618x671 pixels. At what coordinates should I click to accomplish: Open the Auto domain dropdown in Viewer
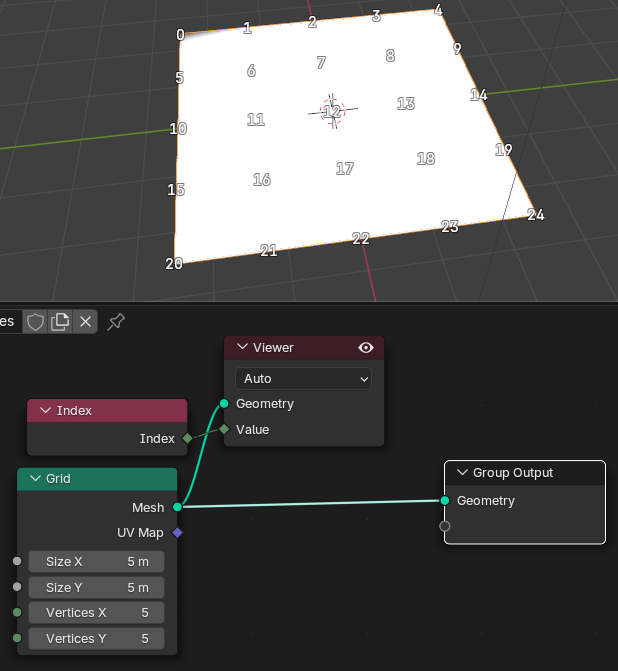point(303,379)
